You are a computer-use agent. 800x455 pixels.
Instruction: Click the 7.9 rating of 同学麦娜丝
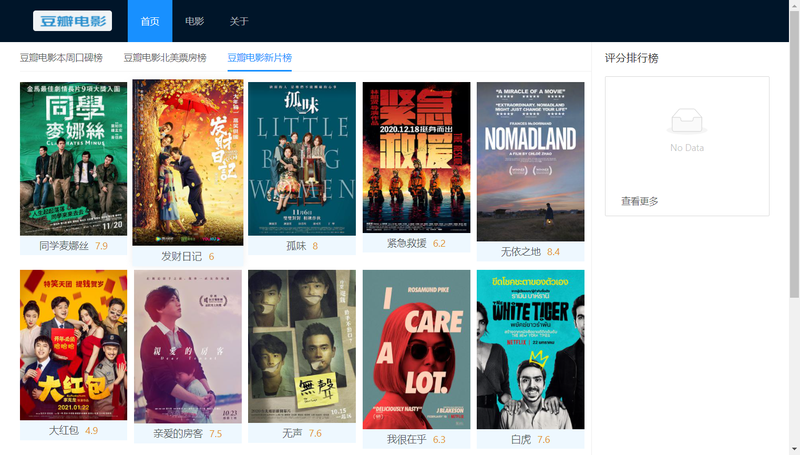pos(102,246)
